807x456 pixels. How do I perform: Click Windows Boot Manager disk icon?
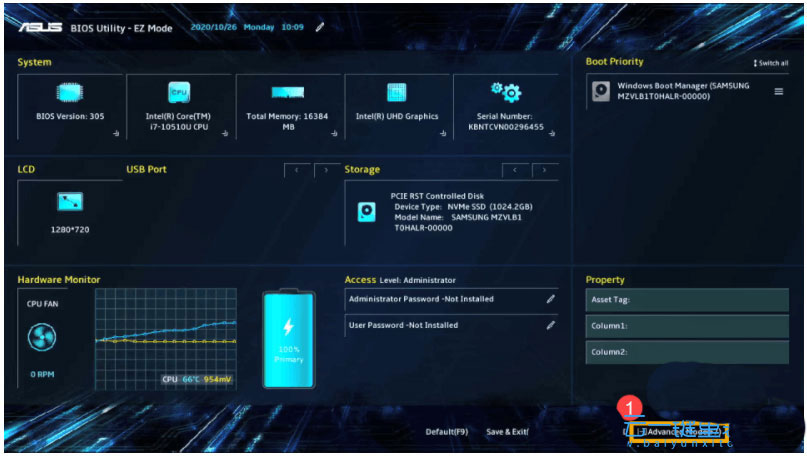(x=601, y=91)
